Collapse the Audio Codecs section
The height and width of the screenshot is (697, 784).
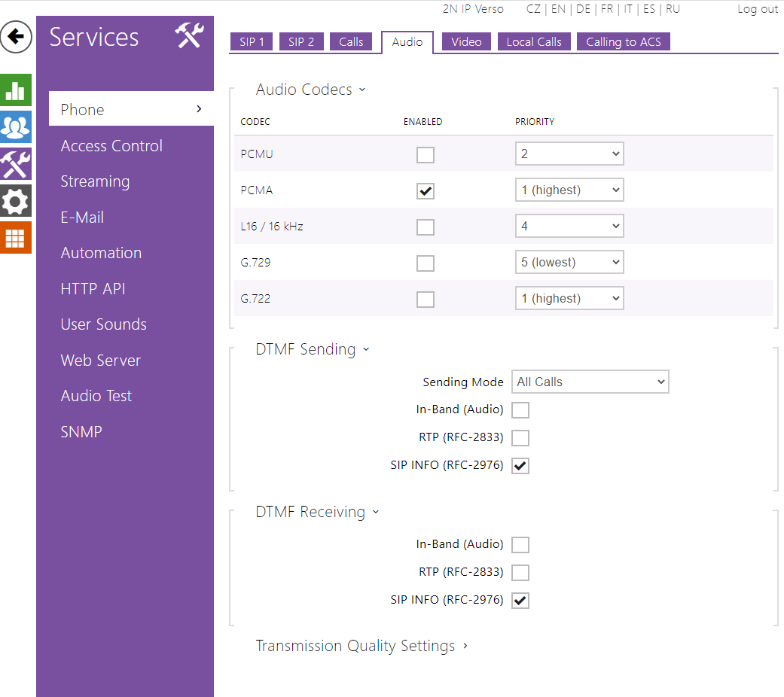[x=310, y=90]
